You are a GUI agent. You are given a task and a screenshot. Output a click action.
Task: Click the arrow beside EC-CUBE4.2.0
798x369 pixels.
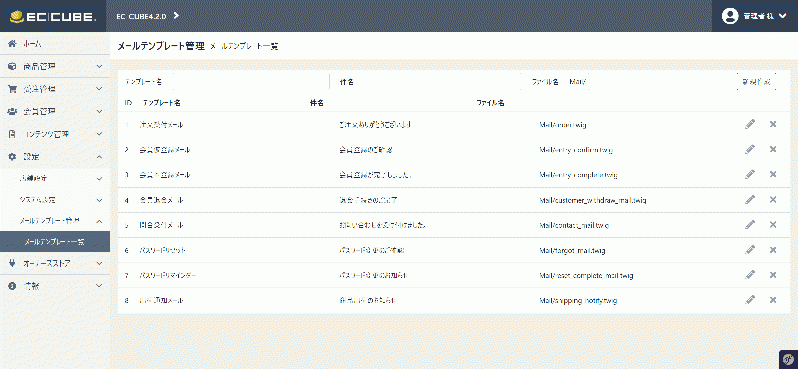[x=176, y=16]
